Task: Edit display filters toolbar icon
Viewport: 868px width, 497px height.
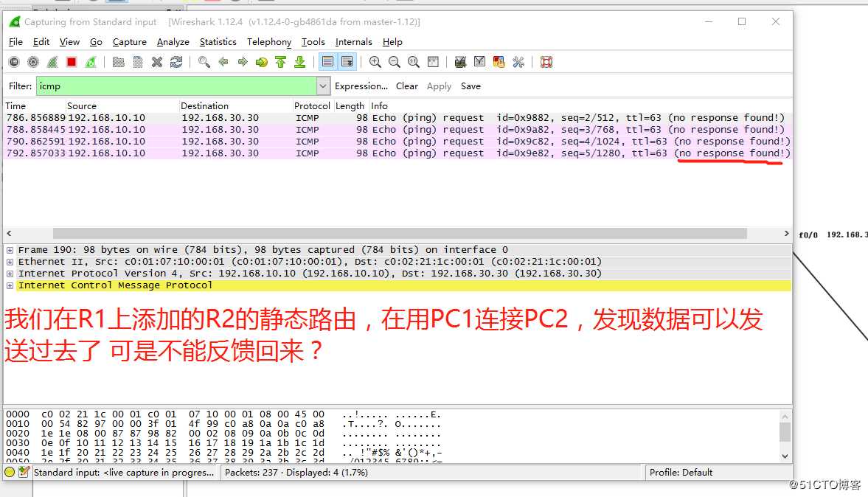Action: click(479, 62)
